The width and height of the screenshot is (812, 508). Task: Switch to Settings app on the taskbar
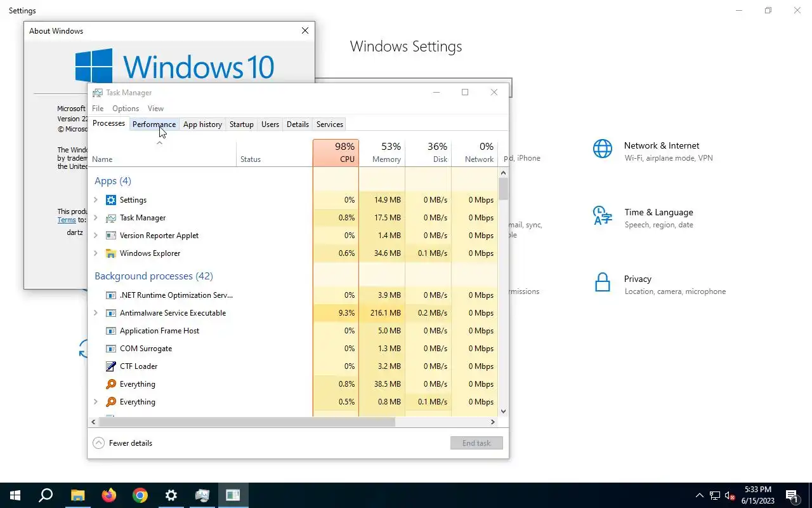(171, 495)
